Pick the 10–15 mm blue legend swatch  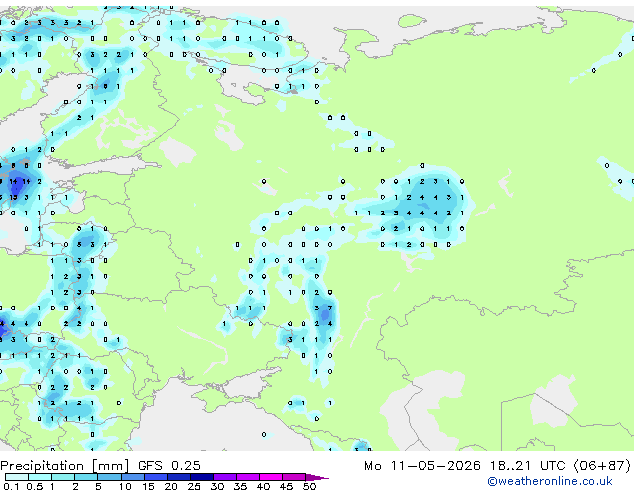132,477
